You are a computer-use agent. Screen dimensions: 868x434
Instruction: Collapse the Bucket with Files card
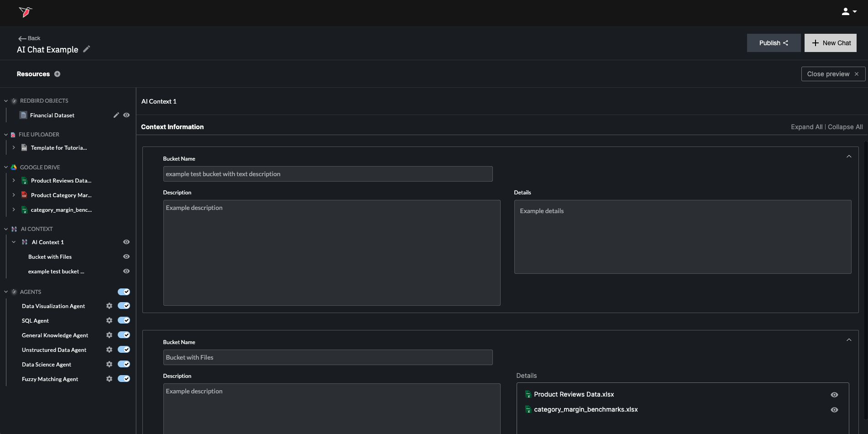tap(849, 340)
